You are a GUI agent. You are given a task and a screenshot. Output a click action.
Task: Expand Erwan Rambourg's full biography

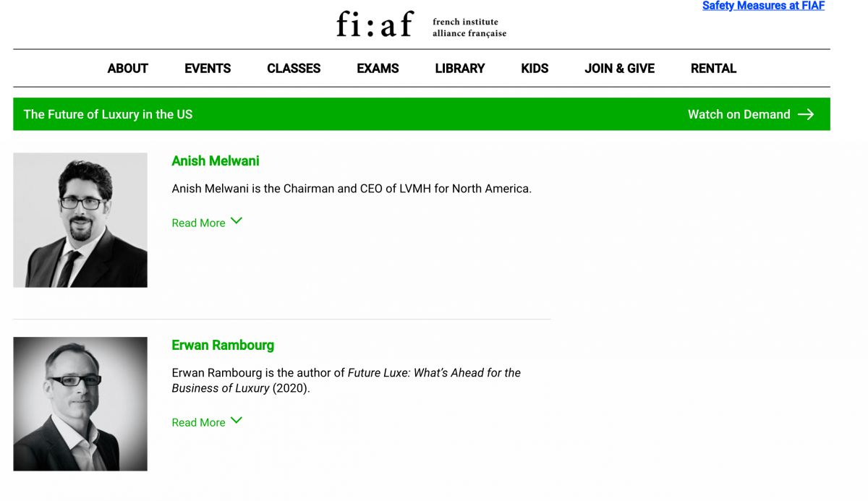click(198, 422)
